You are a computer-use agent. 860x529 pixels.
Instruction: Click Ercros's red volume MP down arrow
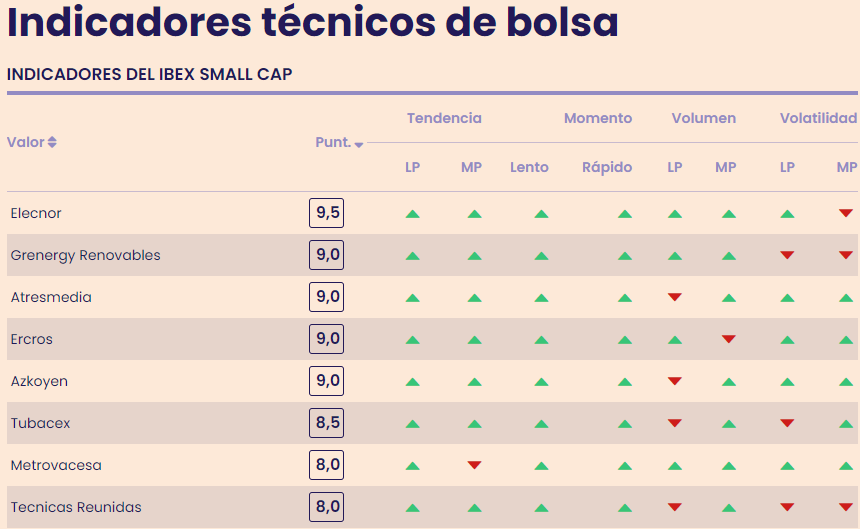coord(729,339)
